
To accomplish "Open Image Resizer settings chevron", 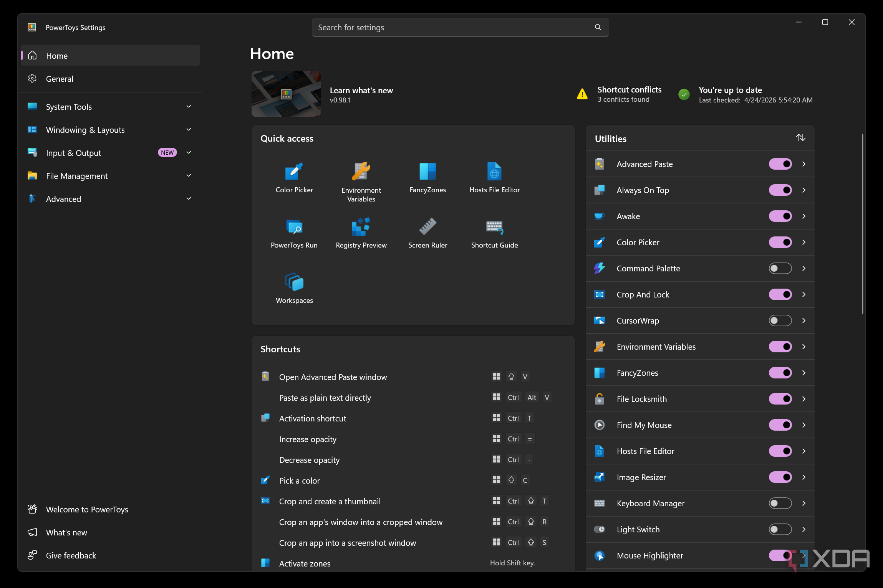I will [x=804, y=477].
